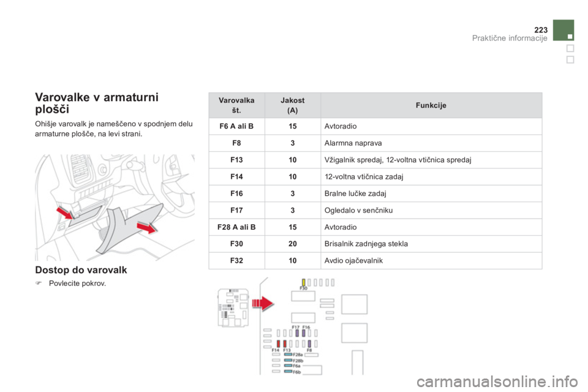This screenshot has height=392, width=588.
Task: Click the F17 purple fuse in diagram
Action: [x=297, y=333]
